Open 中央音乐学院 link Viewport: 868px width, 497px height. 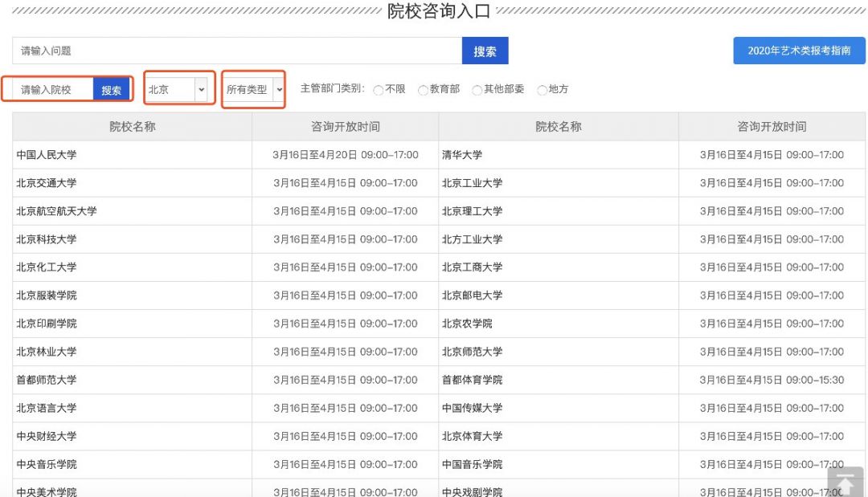point(47,464)
